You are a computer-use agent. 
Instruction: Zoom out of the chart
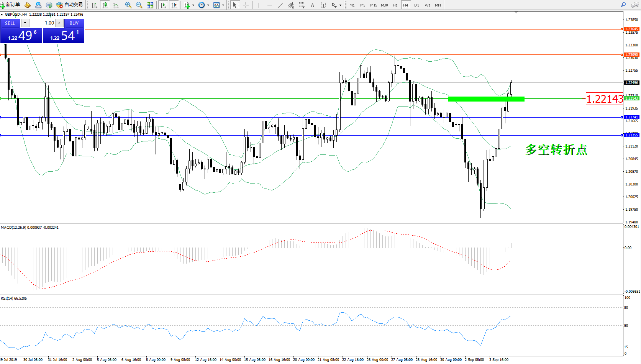pos(139,5)
